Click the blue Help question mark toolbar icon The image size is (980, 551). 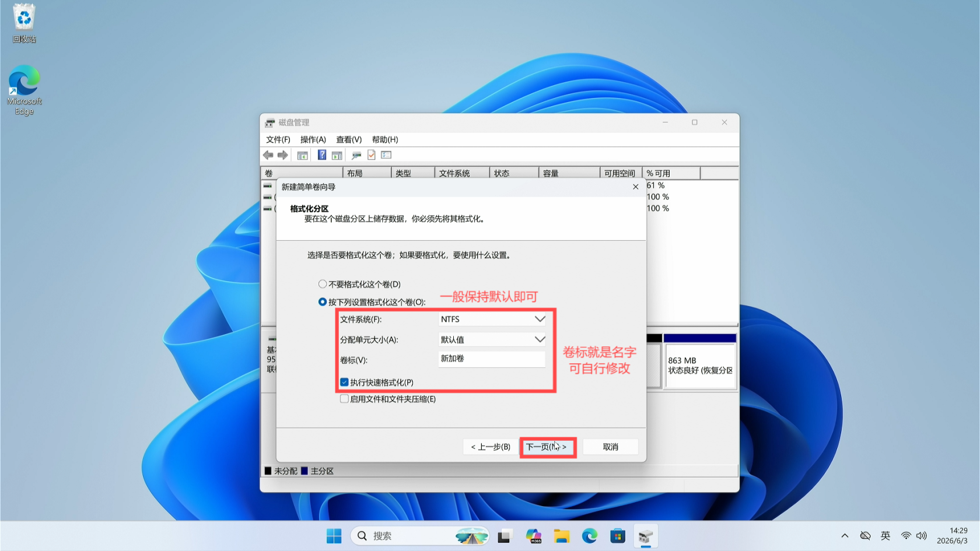(x=321, y=155)
